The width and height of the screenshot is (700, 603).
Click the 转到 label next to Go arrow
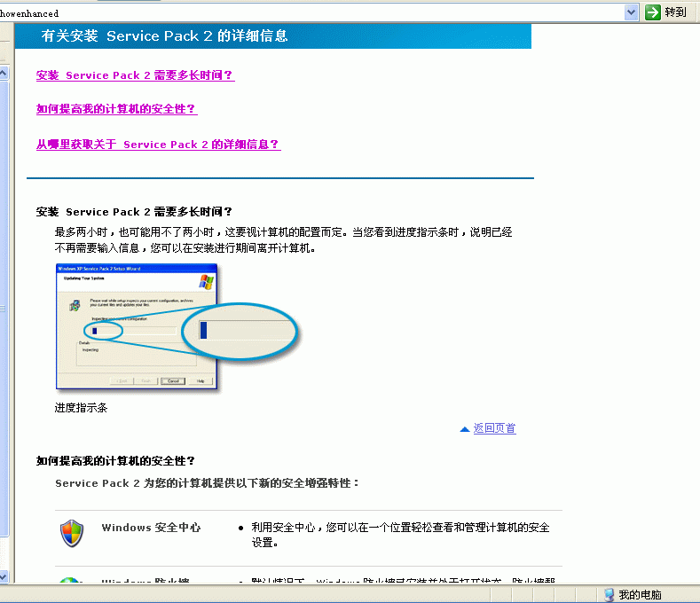point(675,12)
